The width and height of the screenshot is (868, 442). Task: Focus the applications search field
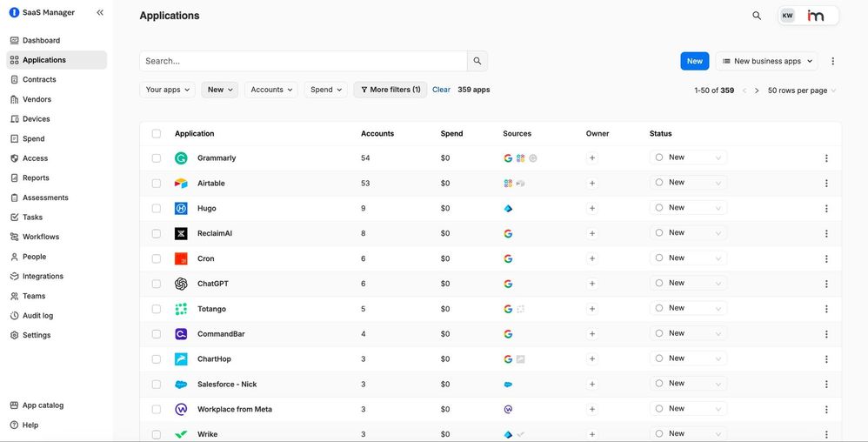(x=303, y=61)
